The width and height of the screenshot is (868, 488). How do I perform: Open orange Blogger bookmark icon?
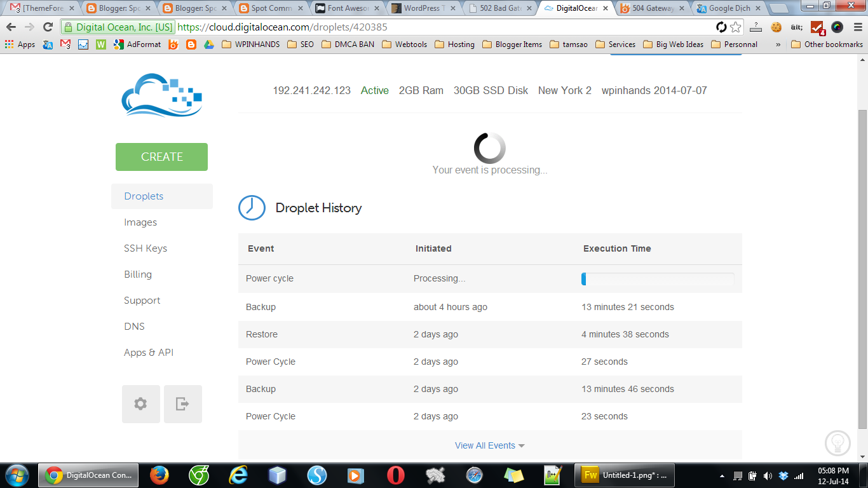tap(191, 44)
